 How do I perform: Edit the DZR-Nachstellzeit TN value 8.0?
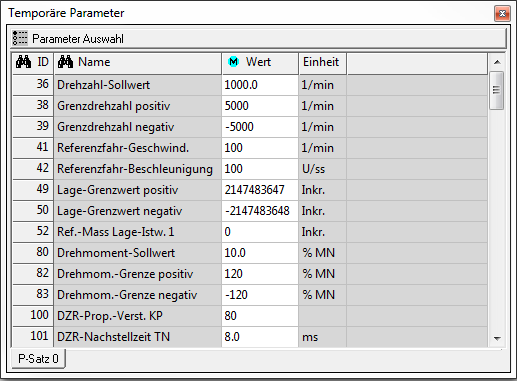260,337
